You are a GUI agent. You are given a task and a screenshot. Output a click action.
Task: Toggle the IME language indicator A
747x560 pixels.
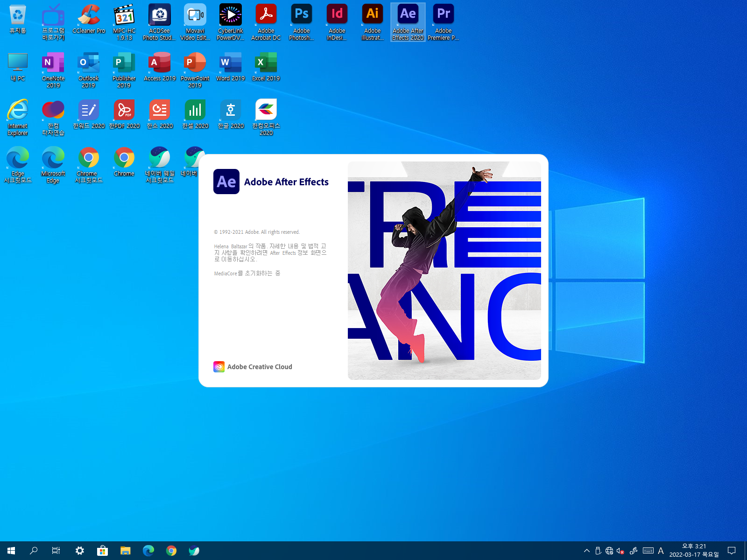(x=661, y=551)
